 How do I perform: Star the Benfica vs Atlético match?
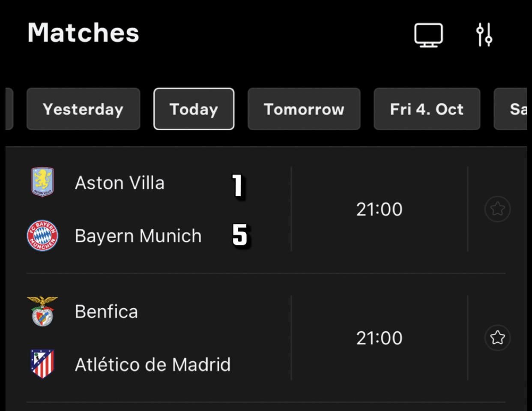[x=497, y=338]
